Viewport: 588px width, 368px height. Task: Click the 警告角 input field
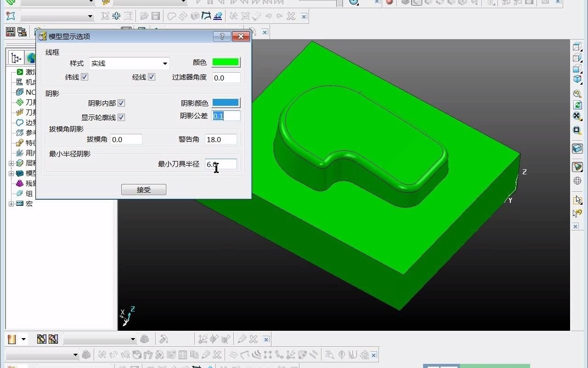click(221, 139)
